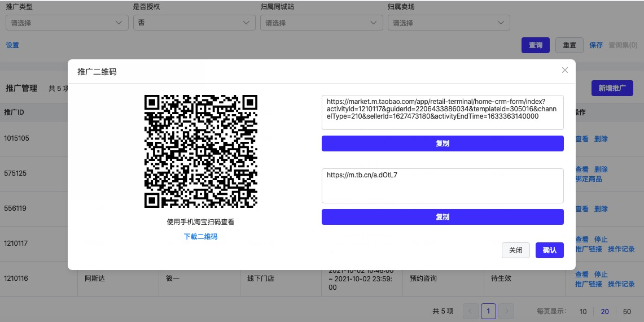Copy the long taobao market URL

point(443,143)
